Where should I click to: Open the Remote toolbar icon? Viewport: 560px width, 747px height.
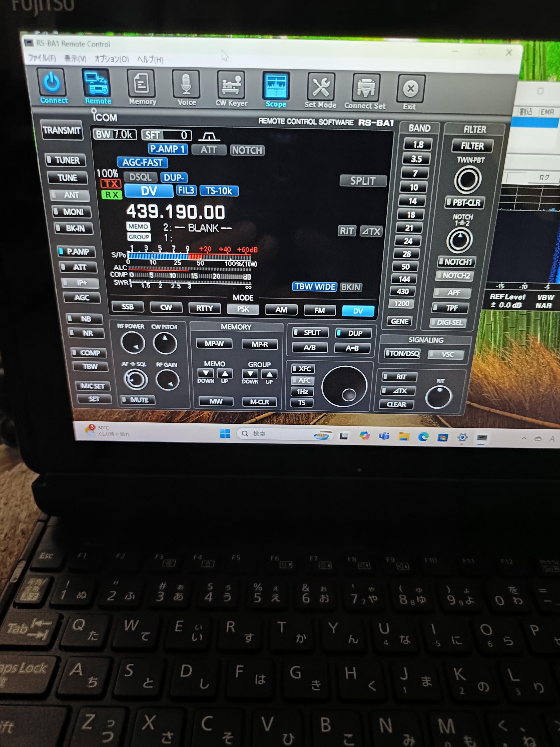pos(96,83)
